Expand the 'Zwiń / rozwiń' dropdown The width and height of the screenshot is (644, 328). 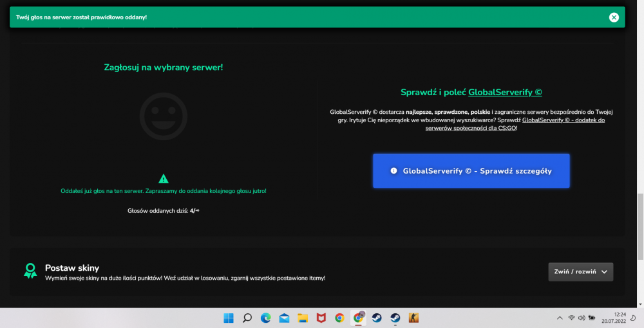coord(581,272)
